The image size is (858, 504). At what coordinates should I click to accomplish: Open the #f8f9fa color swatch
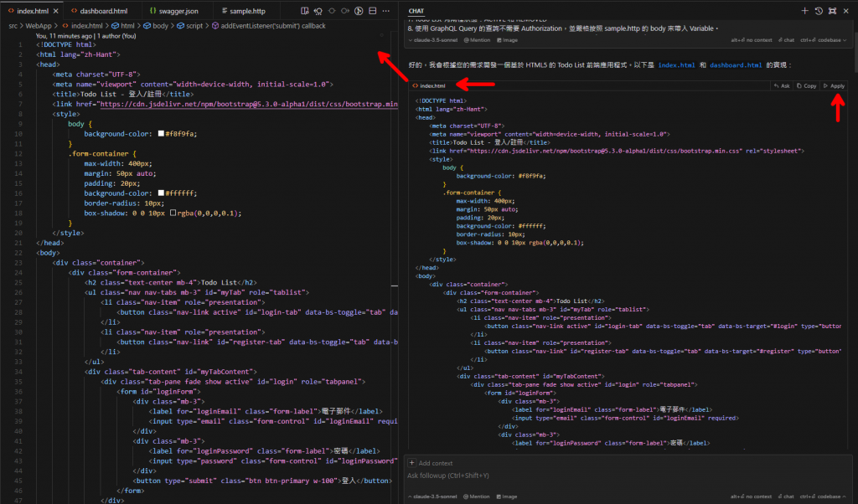pyautogui.click(x=161, y=133)
